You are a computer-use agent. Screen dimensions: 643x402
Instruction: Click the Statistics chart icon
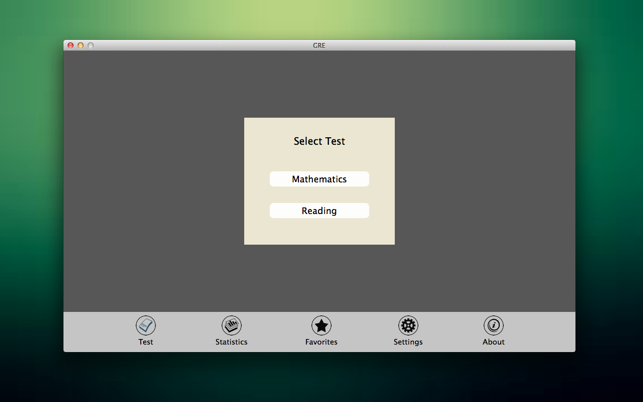pos(231,325)
